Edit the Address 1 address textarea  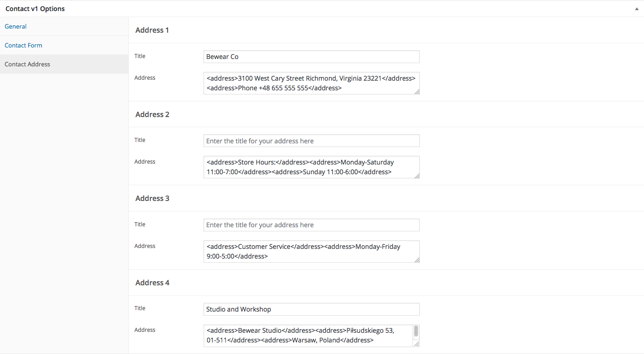(x=312, y=83)
